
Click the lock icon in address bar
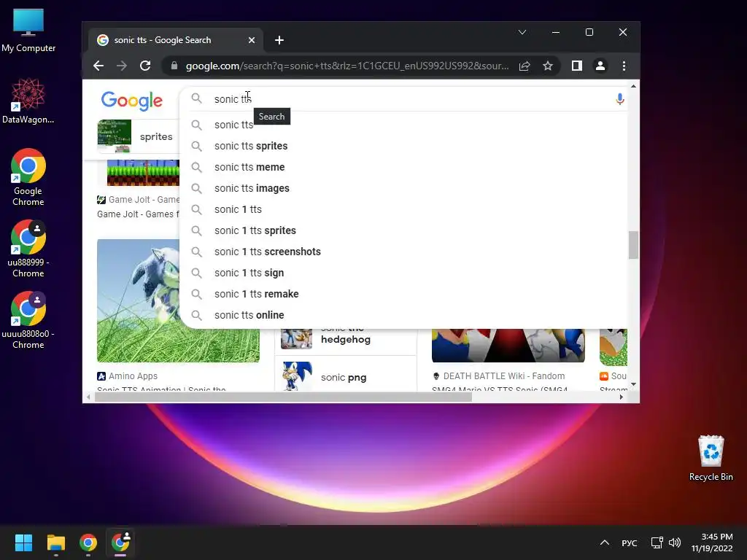[x=174, y=66]
